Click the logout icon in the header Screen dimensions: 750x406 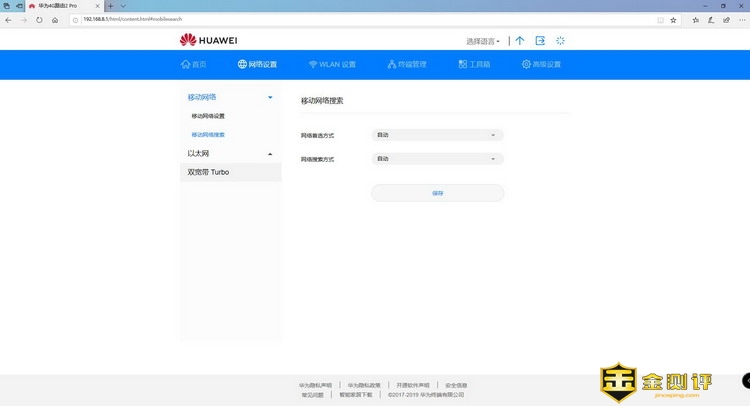(x=540, y=41)
